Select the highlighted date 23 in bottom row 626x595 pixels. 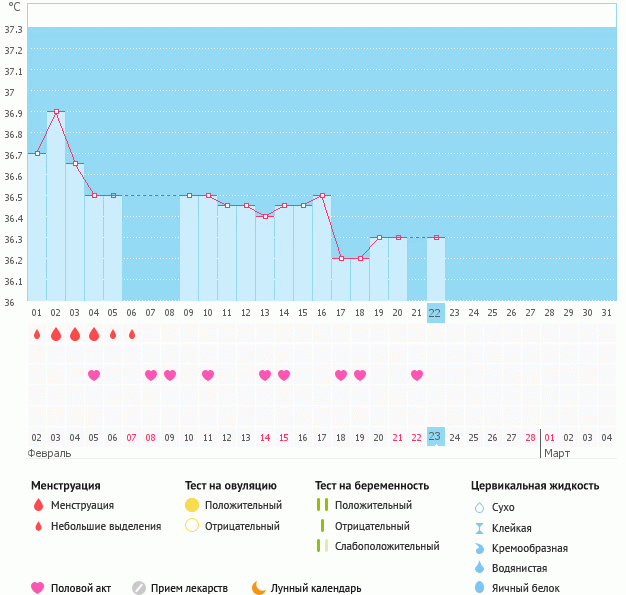point(435,436)
